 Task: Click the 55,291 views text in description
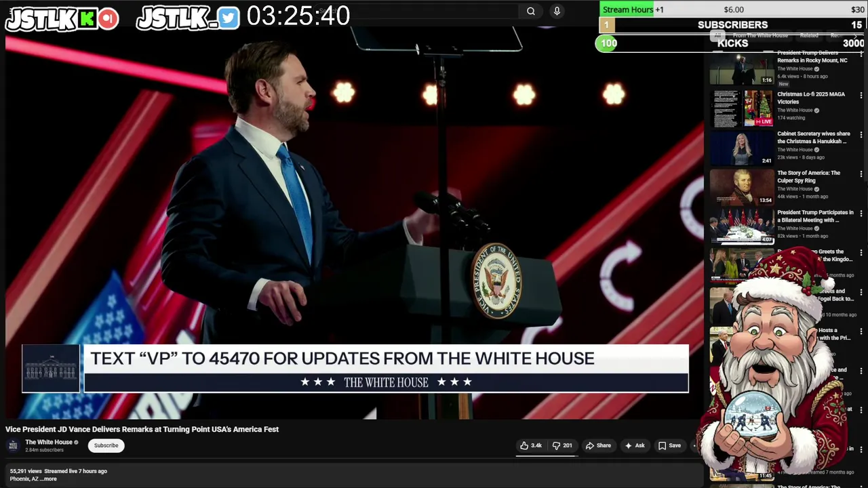(26, 471)
